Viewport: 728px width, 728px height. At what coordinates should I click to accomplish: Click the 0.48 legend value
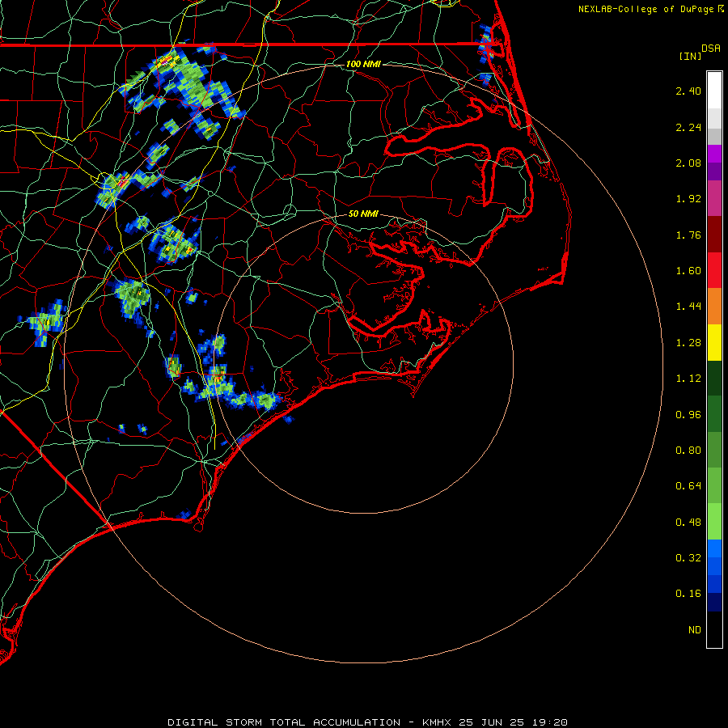(688, 523)
